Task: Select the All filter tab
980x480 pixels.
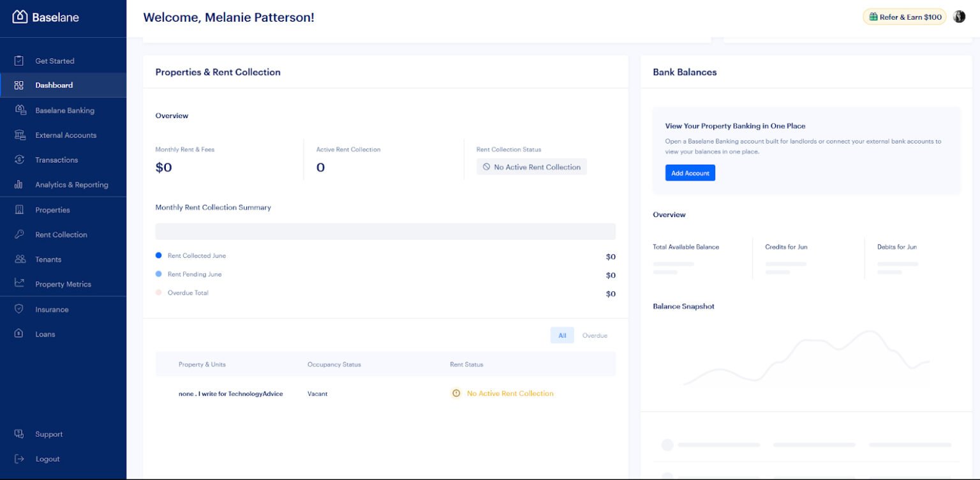Action: click(x=562, y=335)
